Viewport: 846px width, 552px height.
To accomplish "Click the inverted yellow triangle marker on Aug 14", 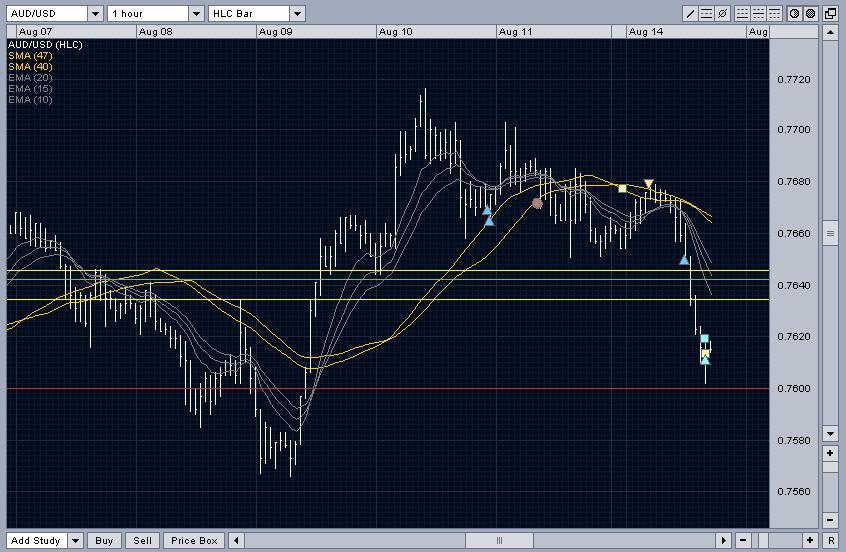I will pos(649,184).
